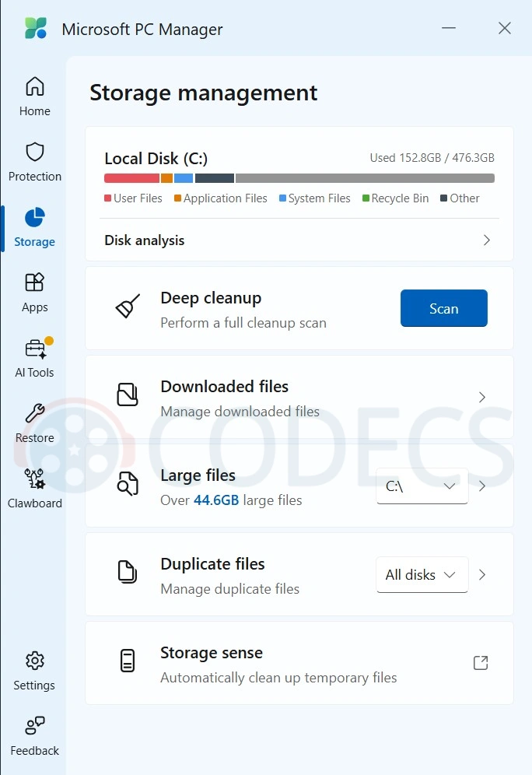Click the Recycle Bin legend entry
This screenshot has height=775, width=532.
[396, 198]
